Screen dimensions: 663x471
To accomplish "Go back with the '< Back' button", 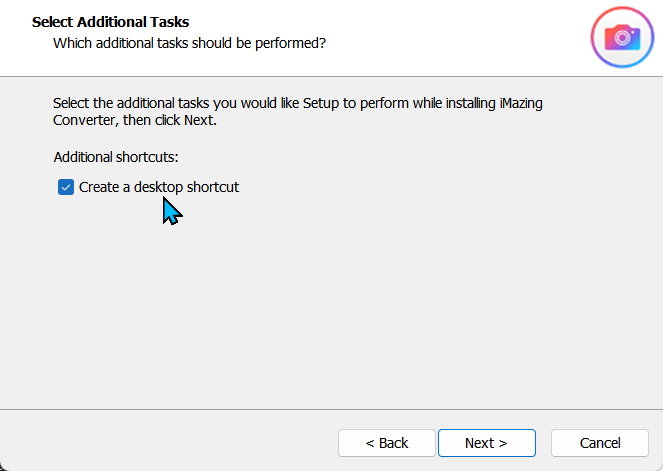I will (x=387, y=443).
